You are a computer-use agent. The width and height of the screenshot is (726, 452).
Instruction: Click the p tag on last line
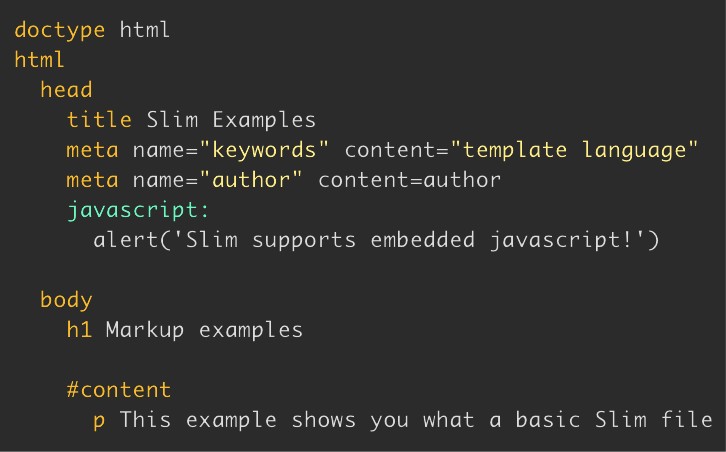pyautogui.click(x=99, y=421)
